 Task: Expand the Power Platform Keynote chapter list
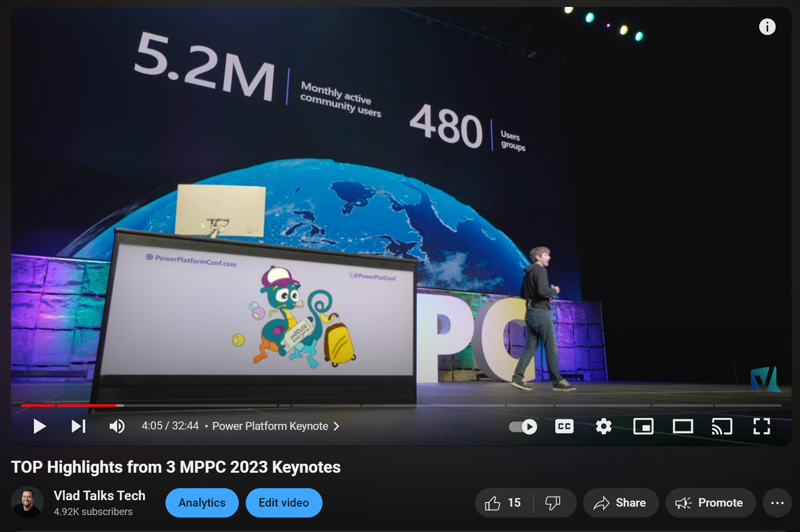point(337,426)
